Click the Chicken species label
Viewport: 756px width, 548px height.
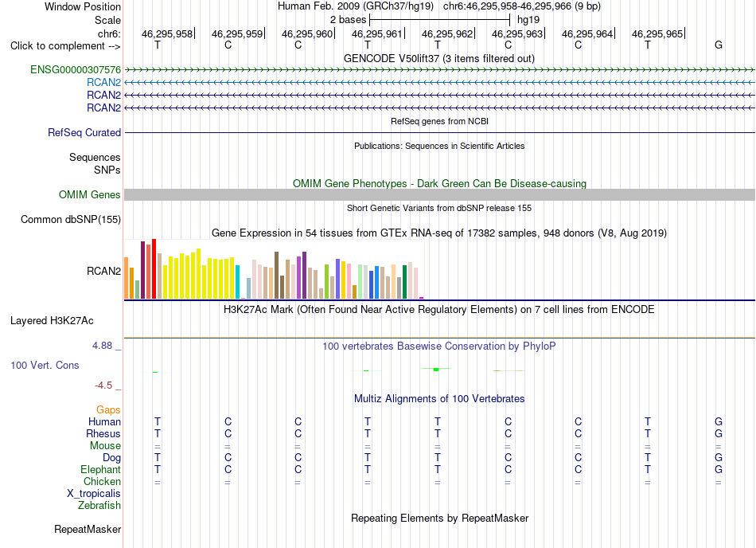[102, 481]
